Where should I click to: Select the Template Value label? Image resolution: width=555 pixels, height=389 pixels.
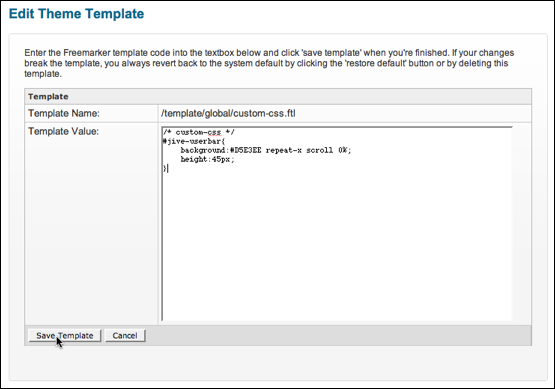pos(63,131)
